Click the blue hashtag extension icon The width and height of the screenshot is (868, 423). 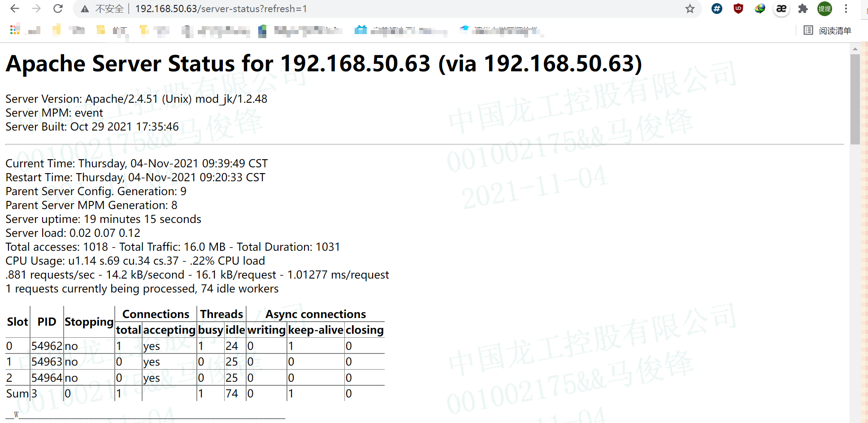(x=716, y=9)
